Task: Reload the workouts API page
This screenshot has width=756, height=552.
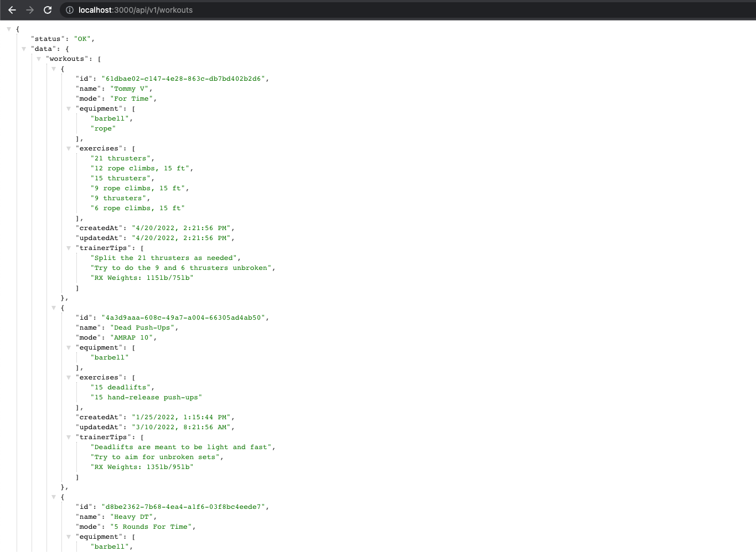Action: (x=48, y=10)
